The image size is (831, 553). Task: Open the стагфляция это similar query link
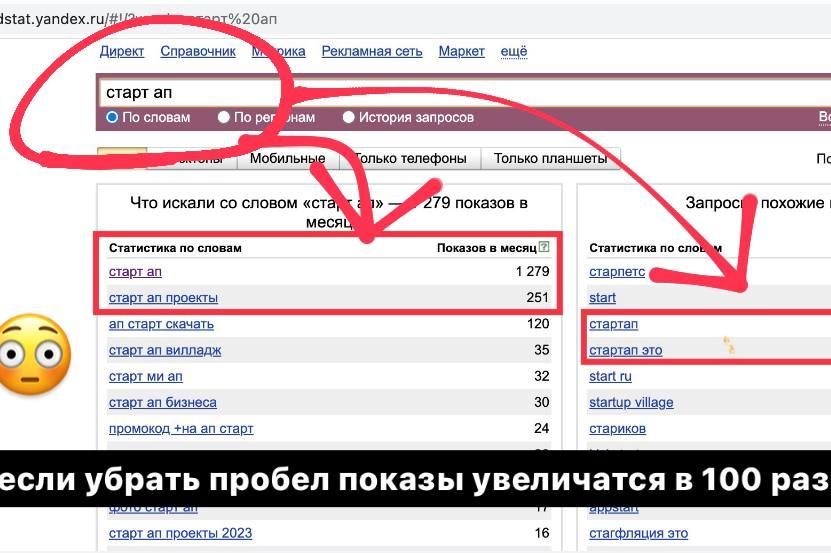pos(638,533)
